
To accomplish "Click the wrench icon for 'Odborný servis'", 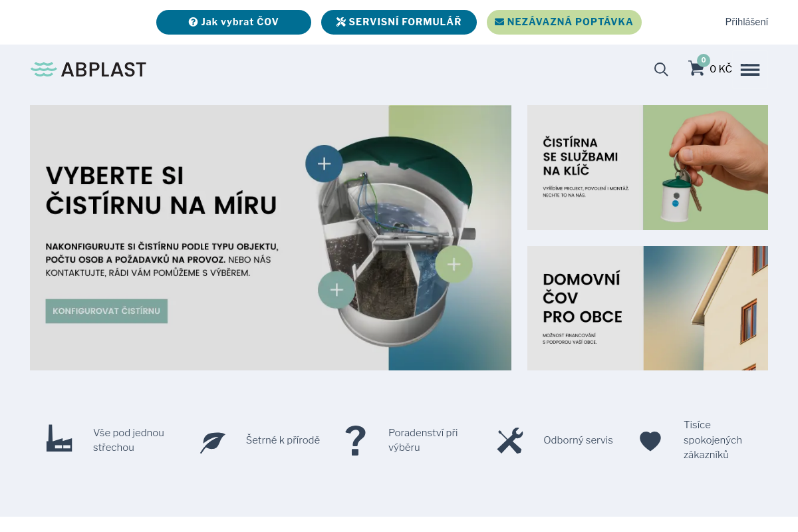I will (x=509, y=440).
